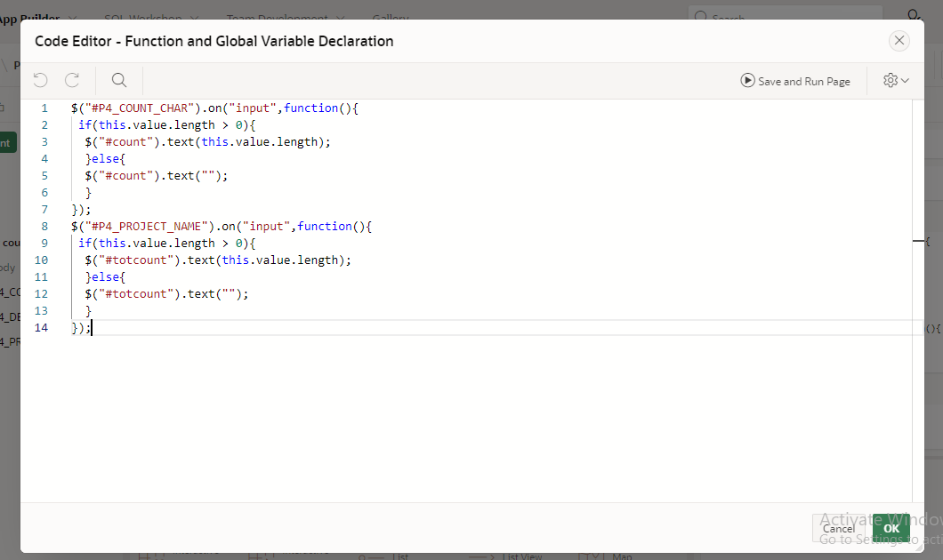
Task: Click the Cancel button
Action: click(838, 528)
